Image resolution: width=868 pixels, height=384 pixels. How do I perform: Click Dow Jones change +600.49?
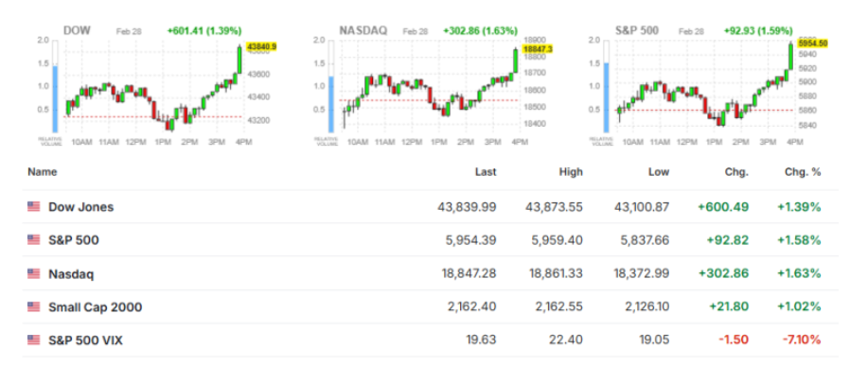[x=723, y=207]
